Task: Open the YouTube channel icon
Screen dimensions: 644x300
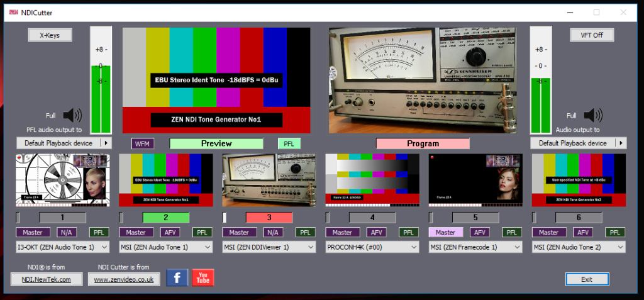Action: click(203, 278)
